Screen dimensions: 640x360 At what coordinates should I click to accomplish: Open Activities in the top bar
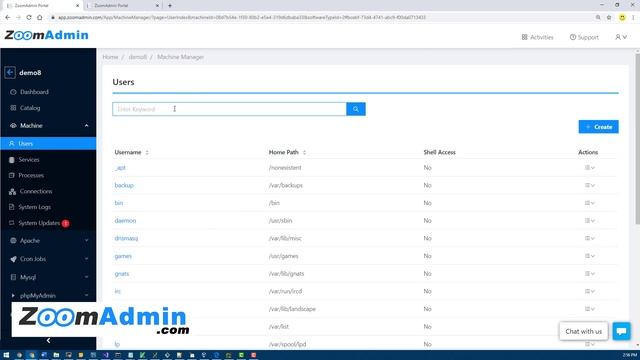[x=537, y=37]
